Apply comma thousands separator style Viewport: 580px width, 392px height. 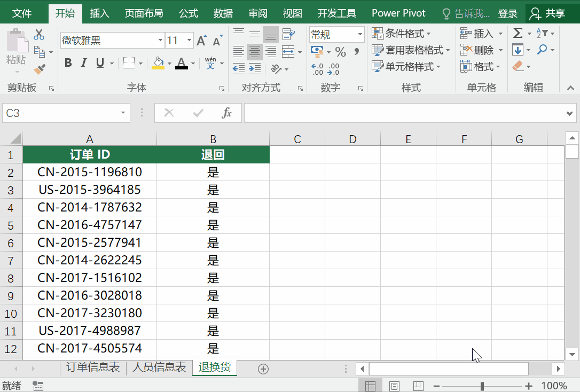(357, 52)
